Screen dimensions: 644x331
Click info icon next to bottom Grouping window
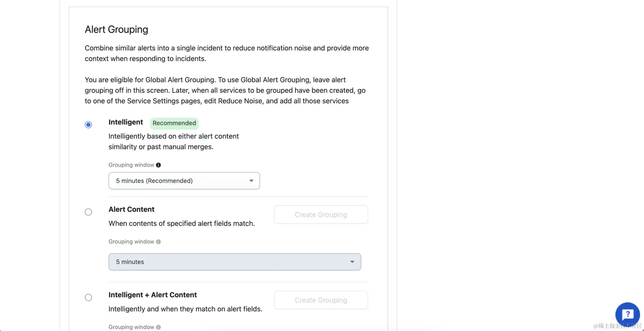point(158,327)
